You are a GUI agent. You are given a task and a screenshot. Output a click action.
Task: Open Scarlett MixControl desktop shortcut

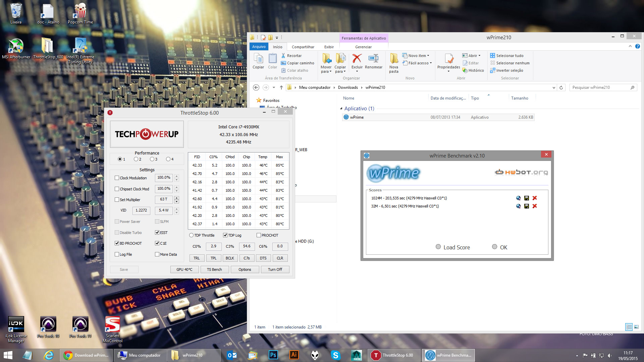click(x=112, y=329)
